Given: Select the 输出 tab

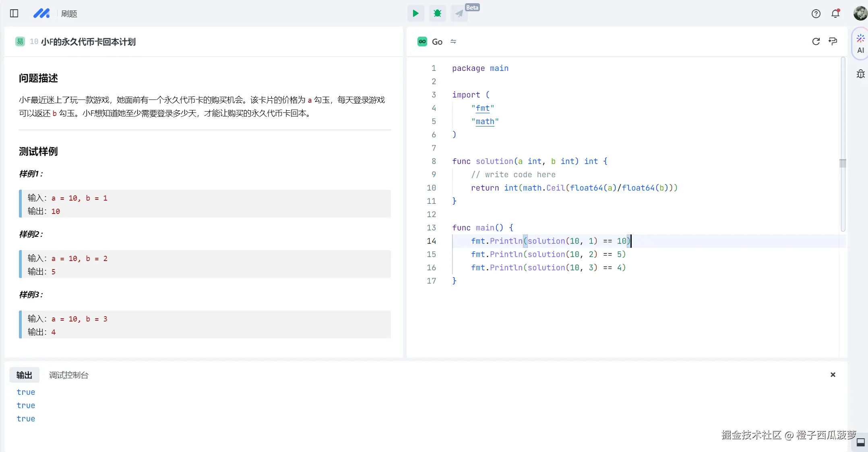Looking at the screenshot, I should (x=24, y=375).
